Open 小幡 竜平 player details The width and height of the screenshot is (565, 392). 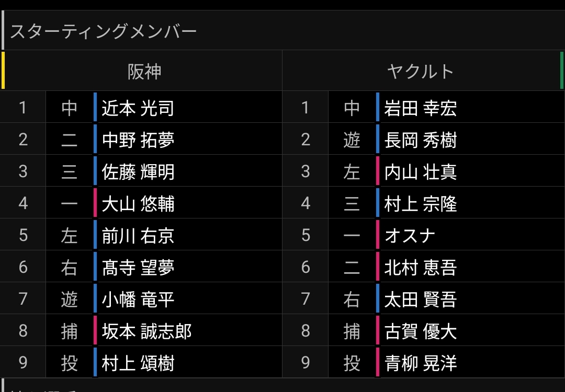(x=138, y=299)
